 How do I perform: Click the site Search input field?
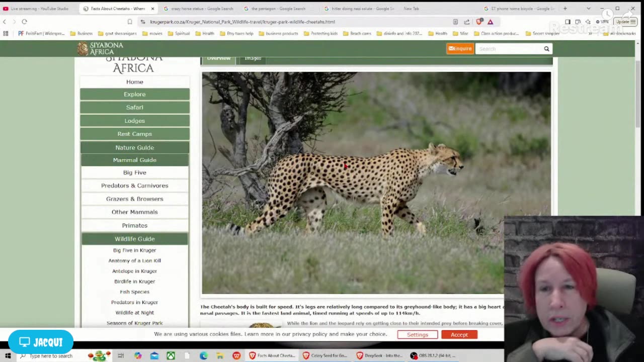509,49
